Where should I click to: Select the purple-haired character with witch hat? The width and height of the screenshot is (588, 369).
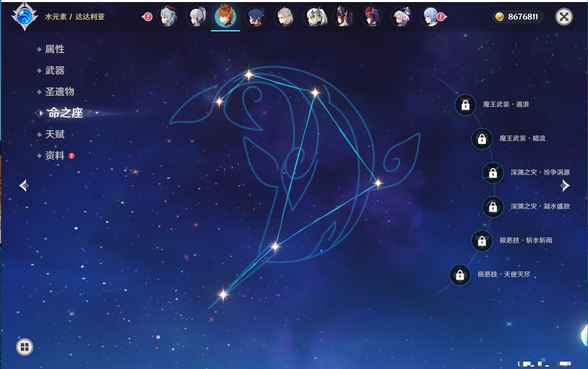tap(402, 17)
